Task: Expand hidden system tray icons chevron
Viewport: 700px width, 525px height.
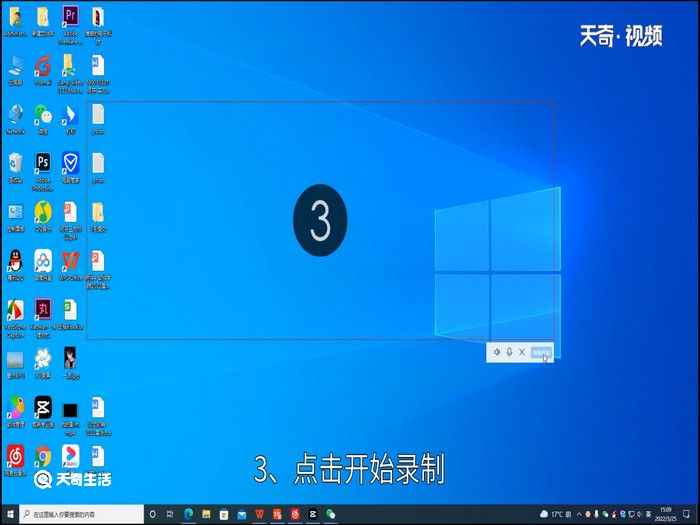Action: pos(579,515)
